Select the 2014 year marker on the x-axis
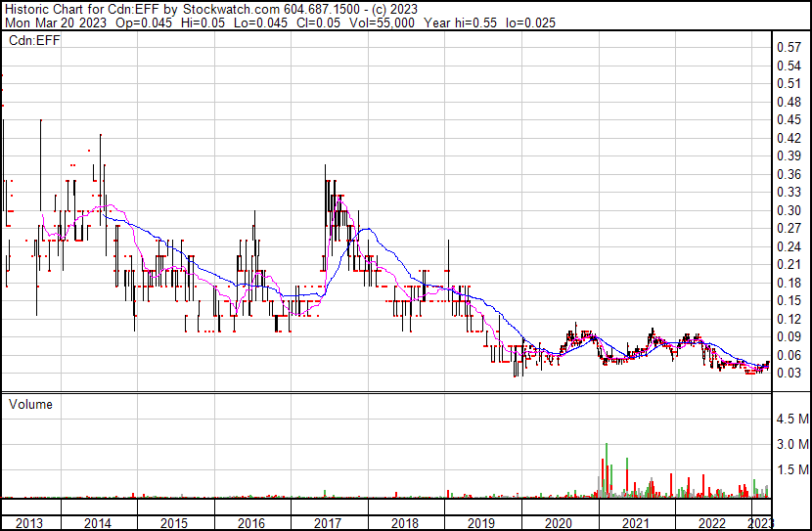812x531 pixels. [97, 523]
